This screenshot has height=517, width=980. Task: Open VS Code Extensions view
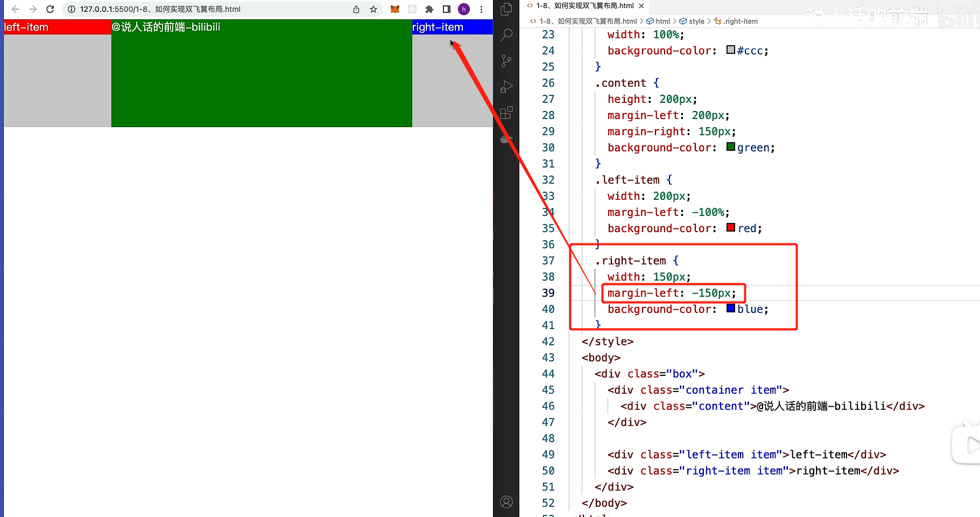pos(506,113)
